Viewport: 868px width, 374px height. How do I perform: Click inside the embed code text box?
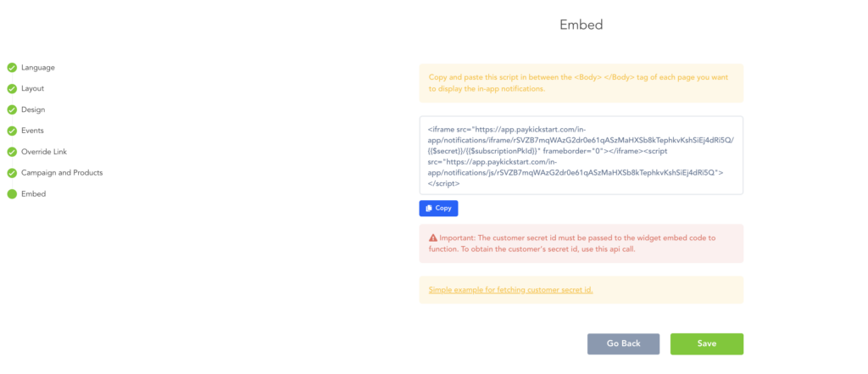(x=581, y=155)
